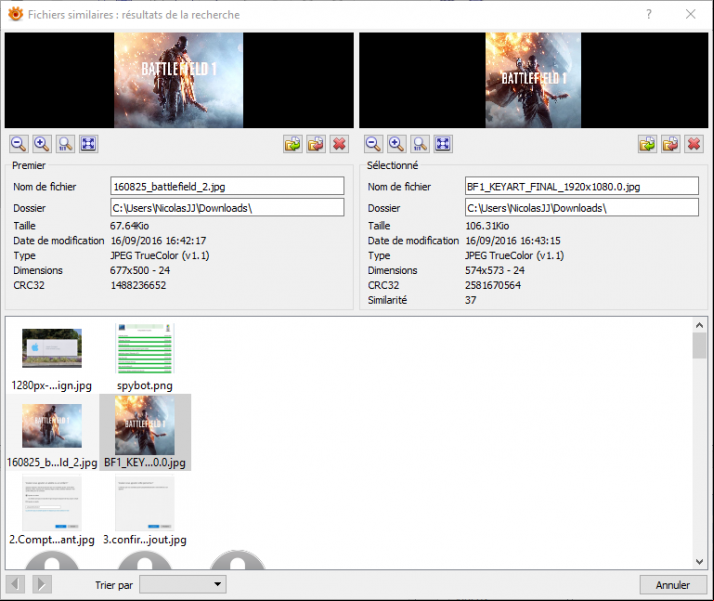Click the Annuler button
714x601 pixels.
point(673,585)
